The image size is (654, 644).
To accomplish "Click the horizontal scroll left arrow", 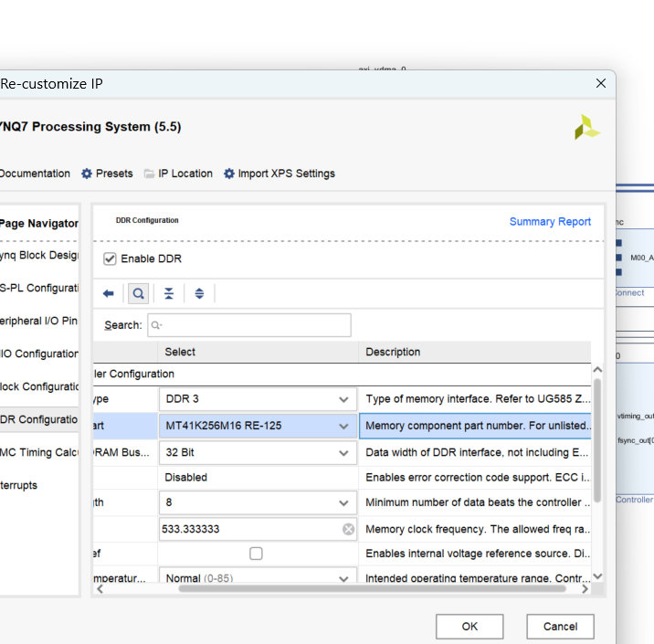I will click(x=100, y=589).
